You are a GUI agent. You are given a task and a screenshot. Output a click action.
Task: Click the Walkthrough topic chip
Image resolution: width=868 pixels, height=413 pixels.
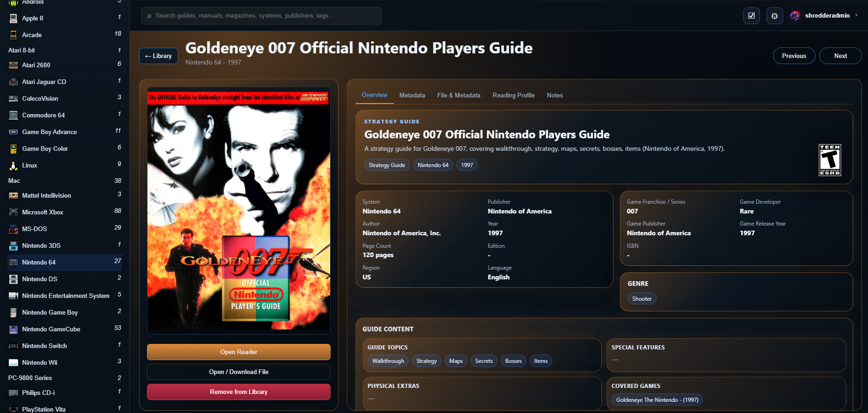(x=388, y=361)
